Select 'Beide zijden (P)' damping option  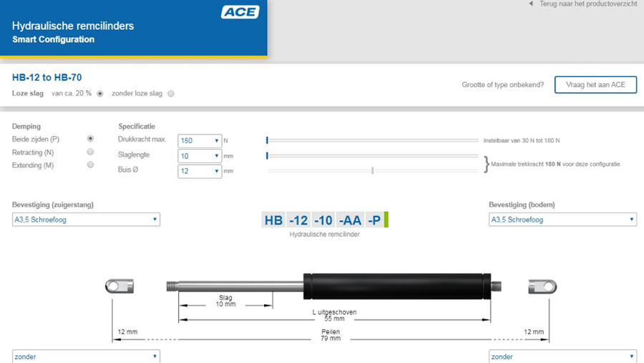click(90, 139)
